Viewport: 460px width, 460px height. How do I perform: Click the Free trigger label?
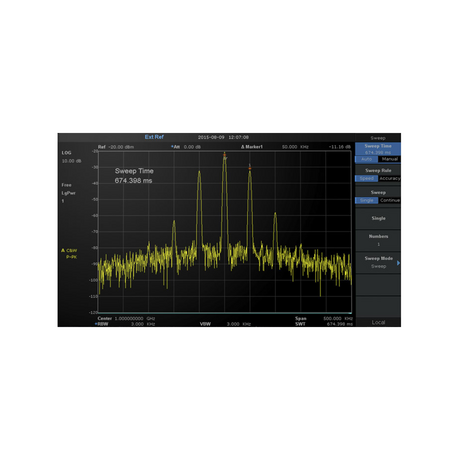(66, 185)
